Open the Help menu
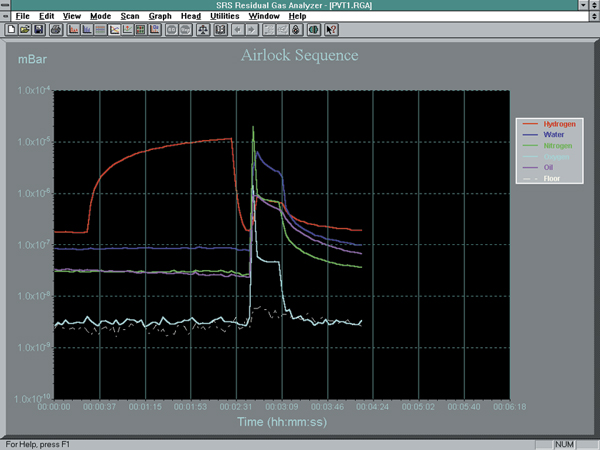 [297, 16]
